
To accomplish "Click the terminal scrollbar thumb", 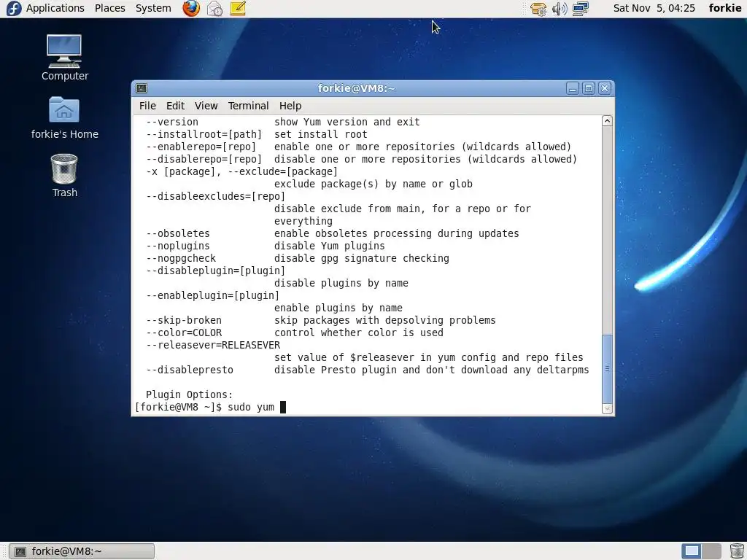I will point(607,368).
